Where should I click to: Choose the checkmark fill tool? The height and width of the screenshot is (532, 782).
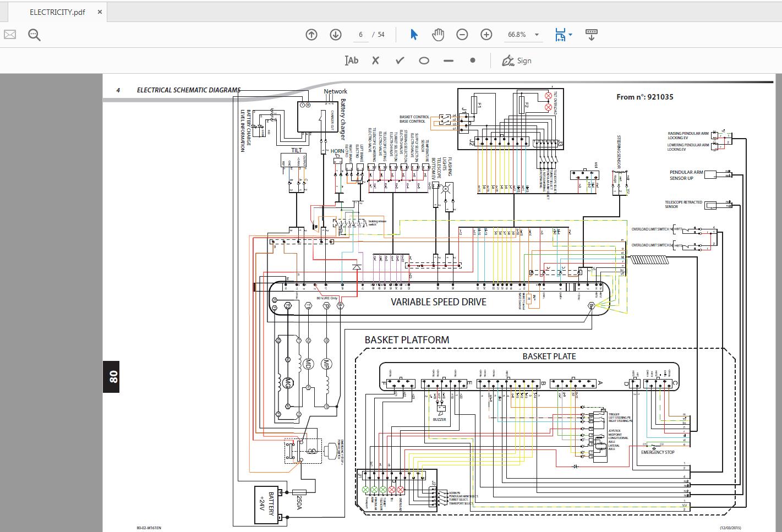(x=400, y=61)
